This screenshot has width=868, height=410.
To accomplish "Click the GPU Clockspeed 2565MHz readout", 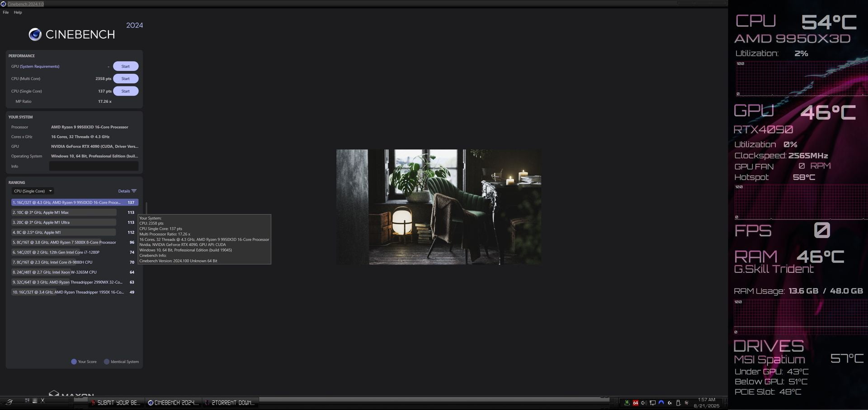I will pyautogui.click(x=808, y=156).
